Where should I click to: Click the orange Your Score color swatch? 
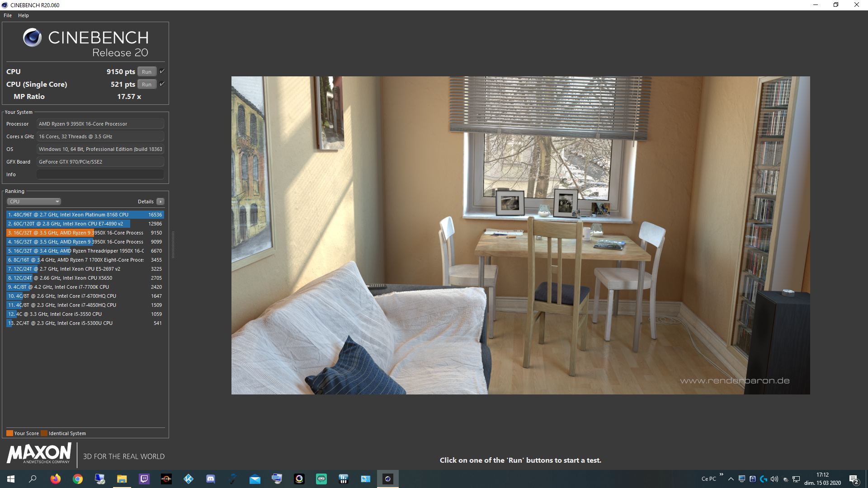(9, 433)
